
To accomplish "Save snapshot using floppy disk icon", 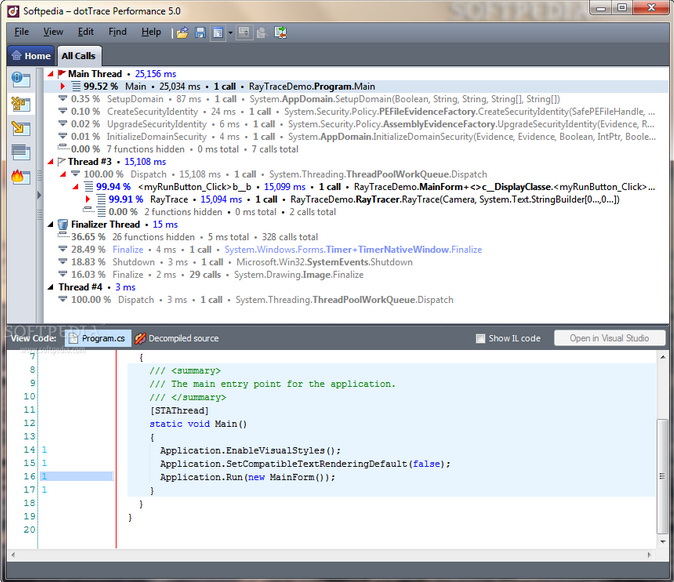I will (200, 33).
